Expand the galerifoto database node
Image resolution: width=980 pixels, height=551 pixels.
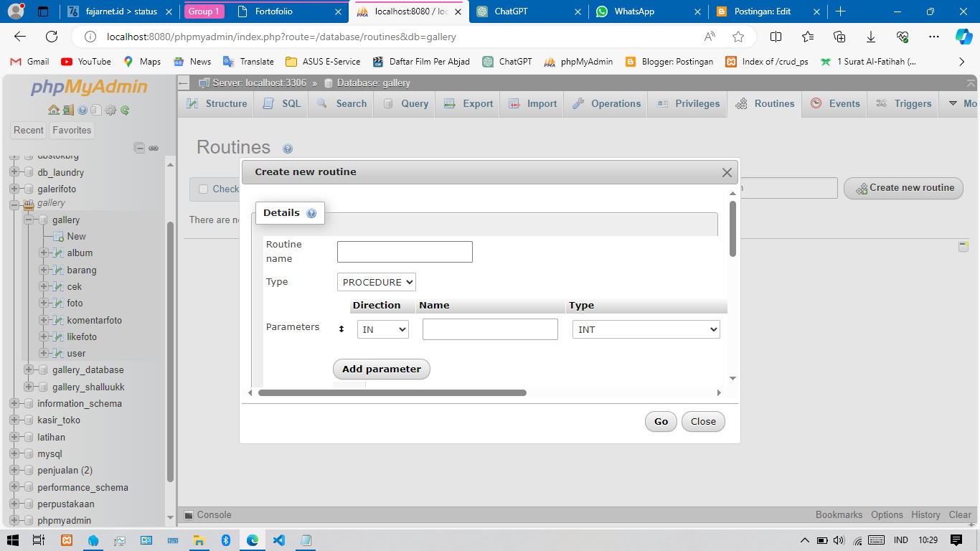(x=14, y=189)
